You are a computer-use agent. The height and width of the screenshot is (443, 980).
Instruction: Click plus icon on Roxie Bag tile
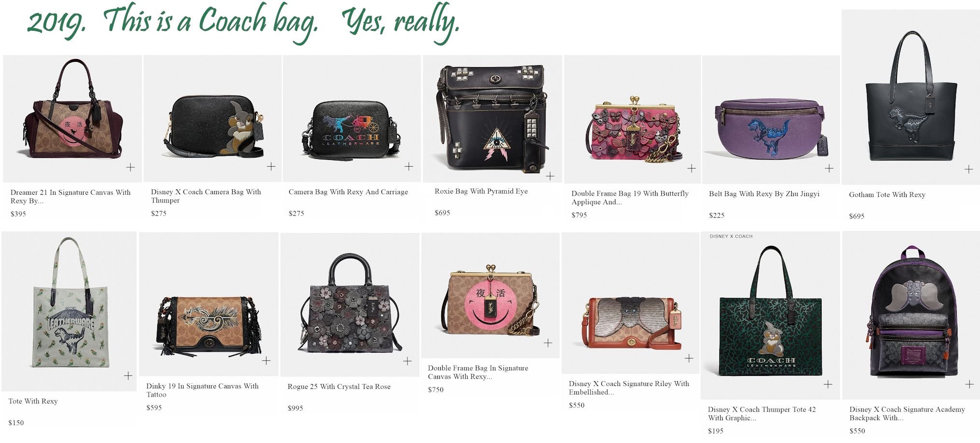[550, 176]
